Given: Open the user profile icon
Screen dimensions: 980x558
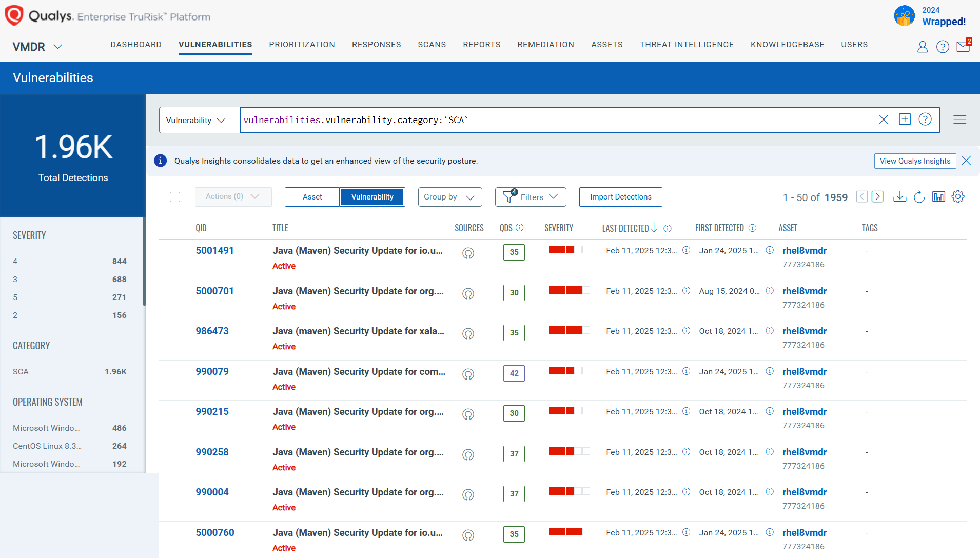Looking at the screenshot, I should pyautogui.click(x=922, y=47).
